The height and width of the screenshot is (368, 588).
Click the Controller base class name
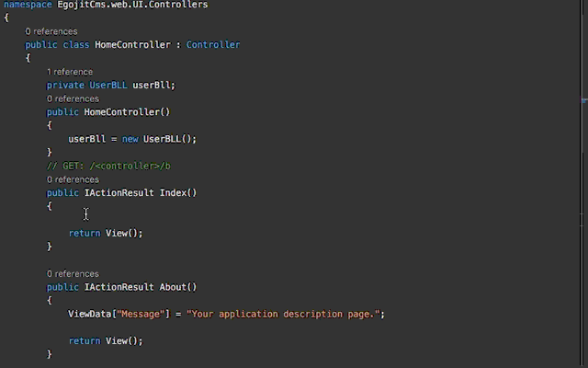pos(213,45)
